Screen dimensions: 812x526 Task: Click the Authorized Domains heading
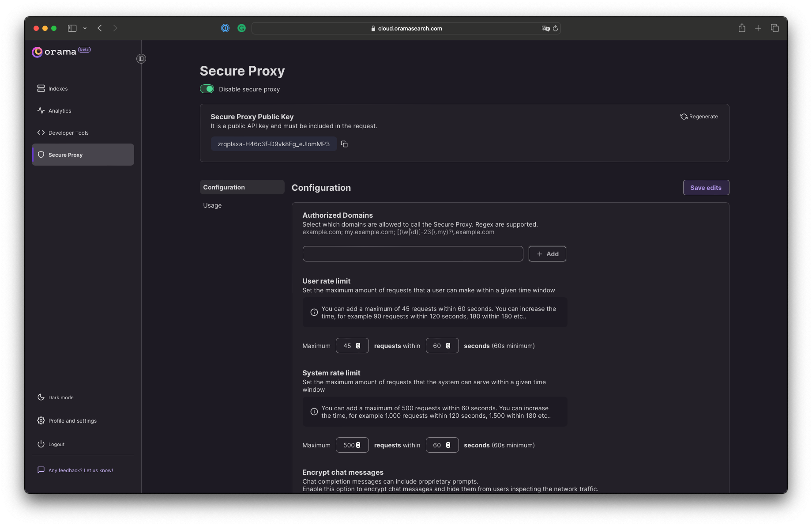click(338, 215)
